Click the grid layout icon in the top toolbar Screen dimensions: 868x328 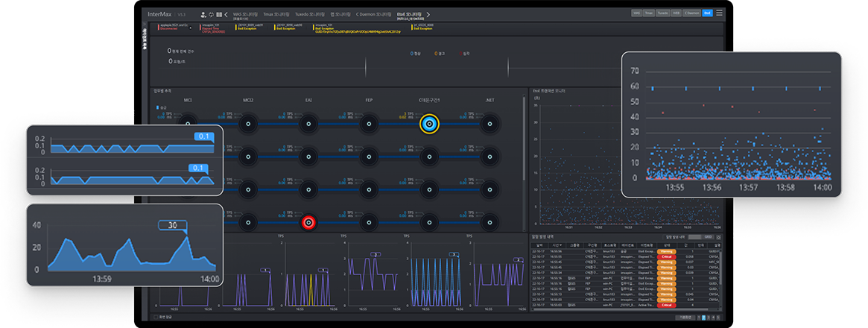click(218, 13)
